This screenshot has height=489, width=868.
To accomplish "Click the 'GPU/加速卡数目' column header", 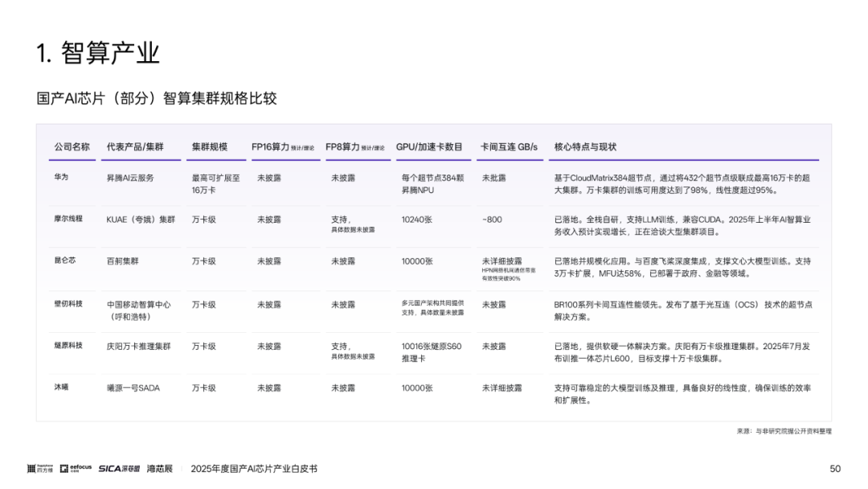I will point(429,146).
